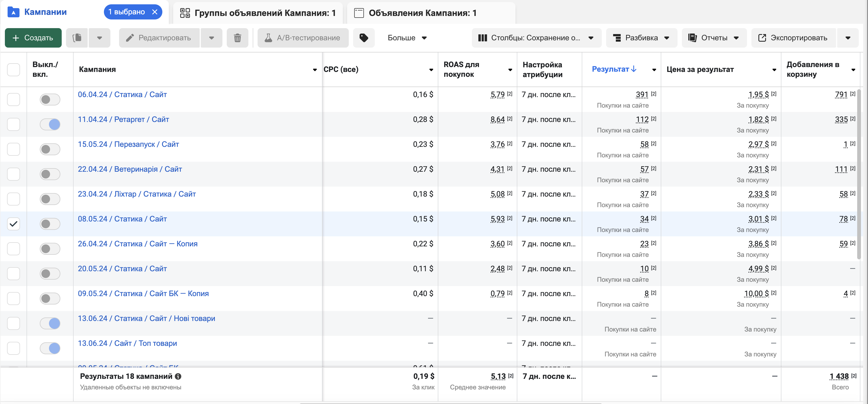Toggle the switch for 06.04.24 / Статика / Сайт
The width and height of the screenshot is (868, 404).
pos(50,99)
